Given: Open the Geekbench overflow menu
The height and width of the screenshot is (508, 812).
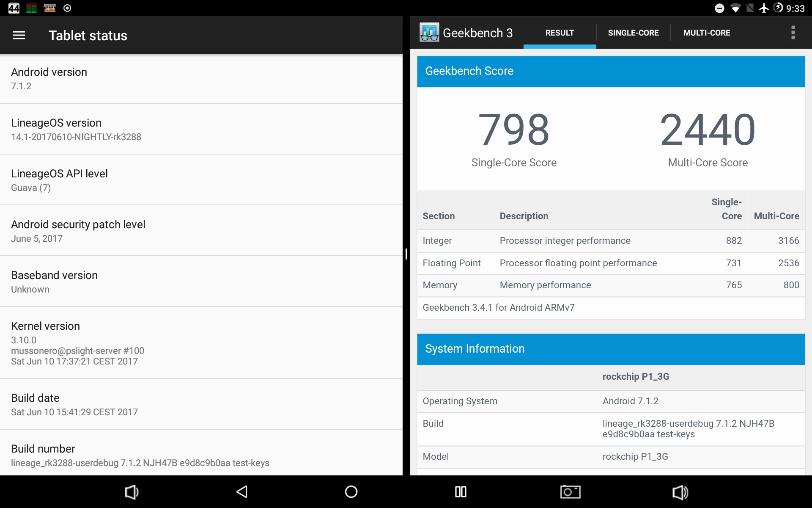Looking at the screenshot, I should pos(793,33).
